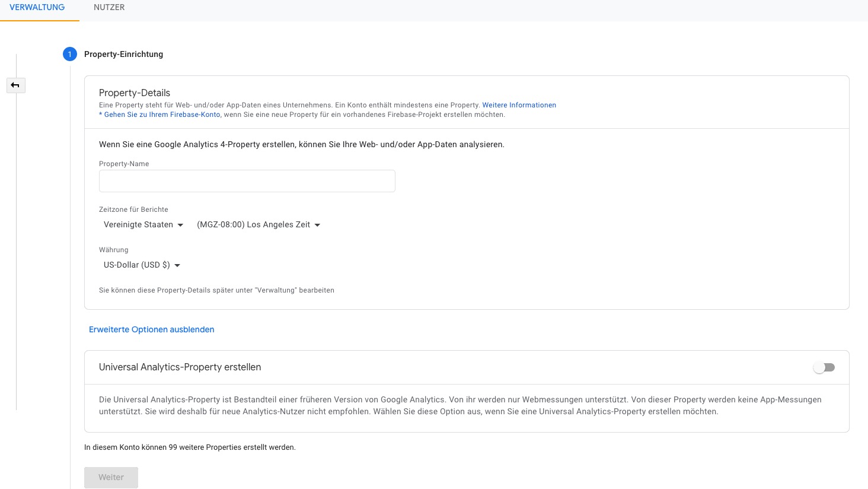868x489 pixels.
Task: Click the caret arrow beside Los Angeles Zeit
Action: pos(317,225)
